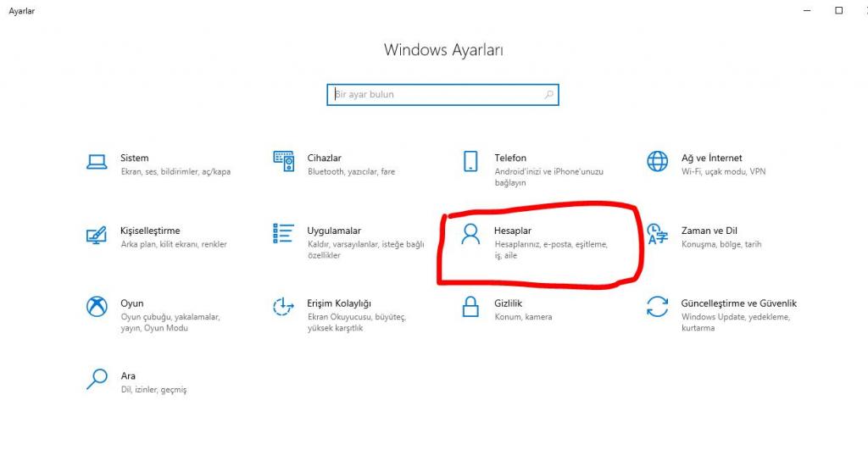Select the Ara magnifier icon
Viewport: 868px width, 456px height.
click(x=97, y=379)
